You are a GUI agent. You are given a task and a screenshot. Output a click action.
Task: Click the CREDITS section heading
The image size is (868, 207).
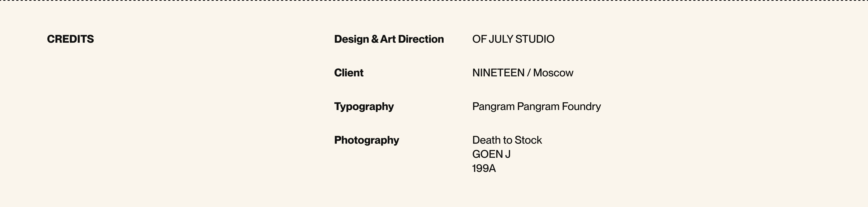[70, 39]
